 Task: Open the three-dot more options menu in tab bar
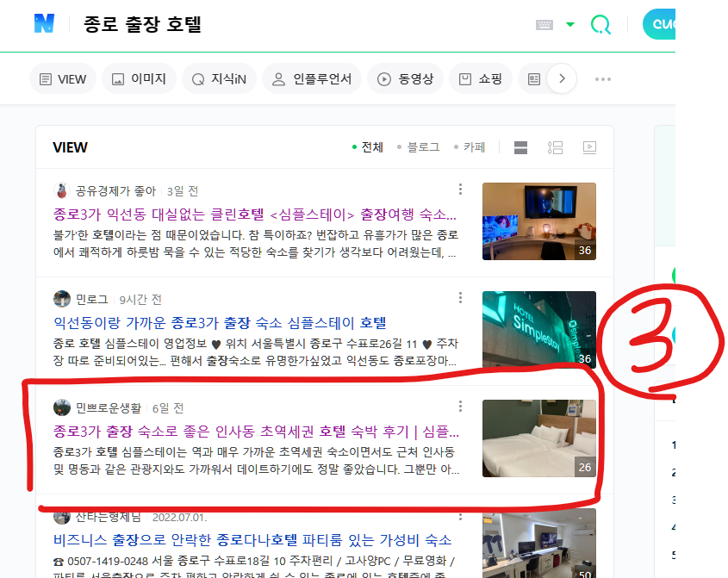pyautogui.click(x=602, y=79)
